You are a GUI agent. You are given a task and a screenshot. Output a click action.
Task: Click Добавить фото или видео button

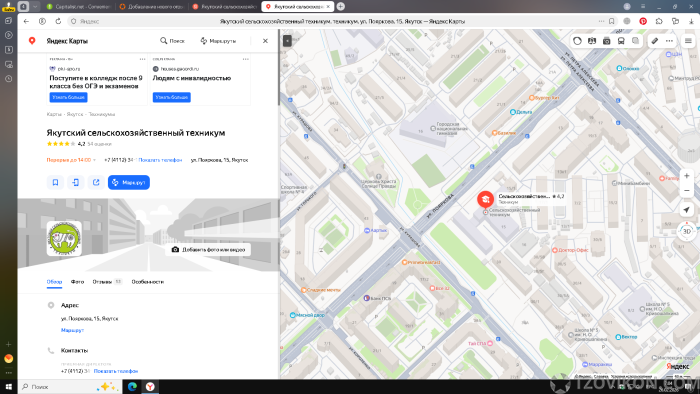(x=208, y=249)
